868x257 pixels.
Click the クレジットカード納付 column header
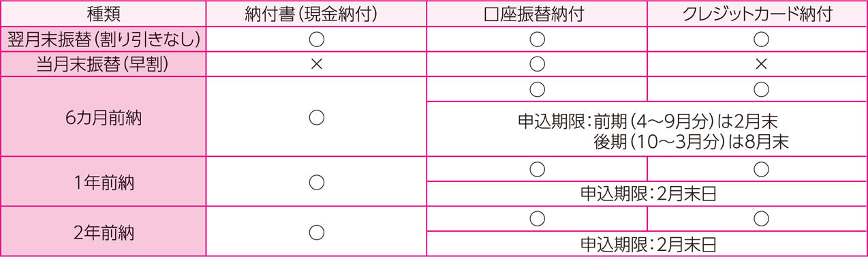(757, 14)
